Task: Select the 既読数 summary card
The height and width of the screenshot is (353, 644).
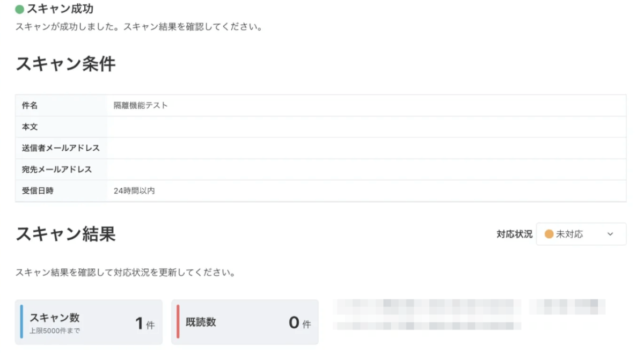Action: pyautogui.click(x=245, y=322)
